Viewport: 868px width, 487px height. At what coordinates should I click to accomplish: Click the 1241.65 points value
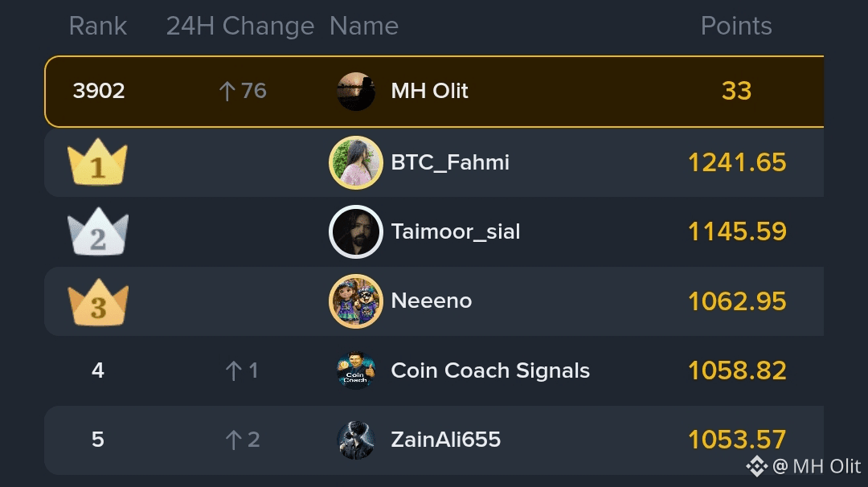pyautogui.click(x=737, y=162)
